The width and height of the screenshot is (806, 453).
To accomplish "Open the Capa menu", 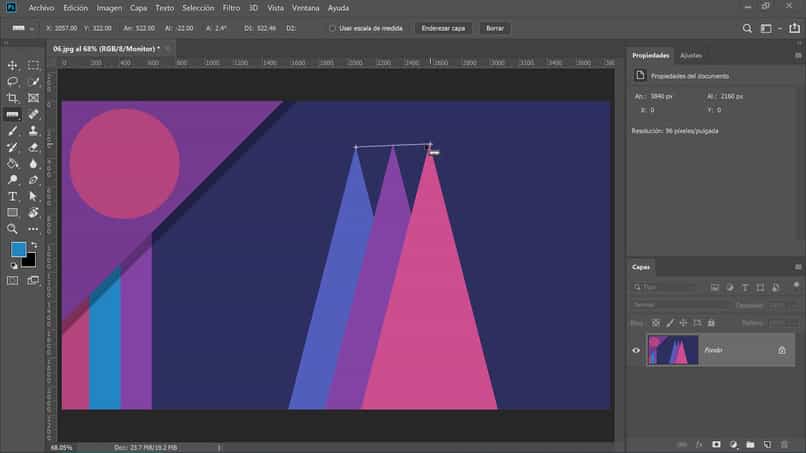I will [x=138, y=8].
